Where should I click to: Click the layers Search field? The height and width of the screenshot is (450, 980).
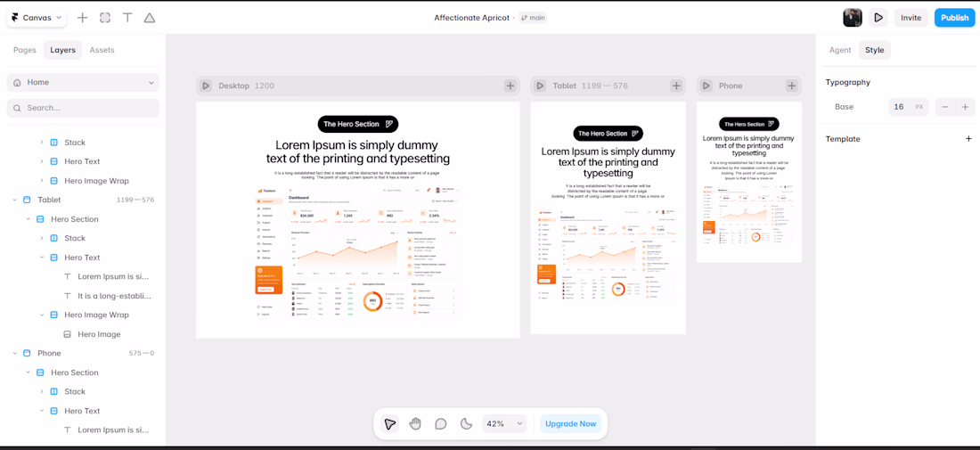coord(83,108)
